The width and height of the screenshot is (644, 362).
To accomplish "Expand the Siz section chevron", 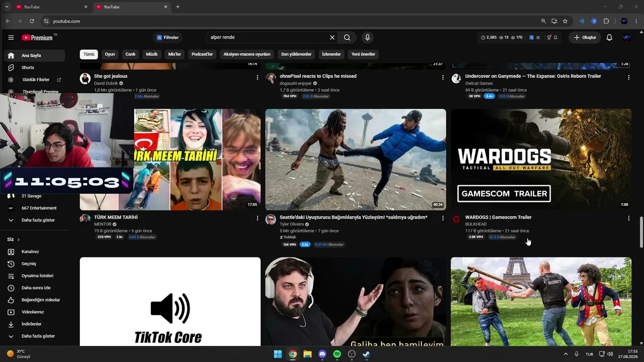I will 19,239.
